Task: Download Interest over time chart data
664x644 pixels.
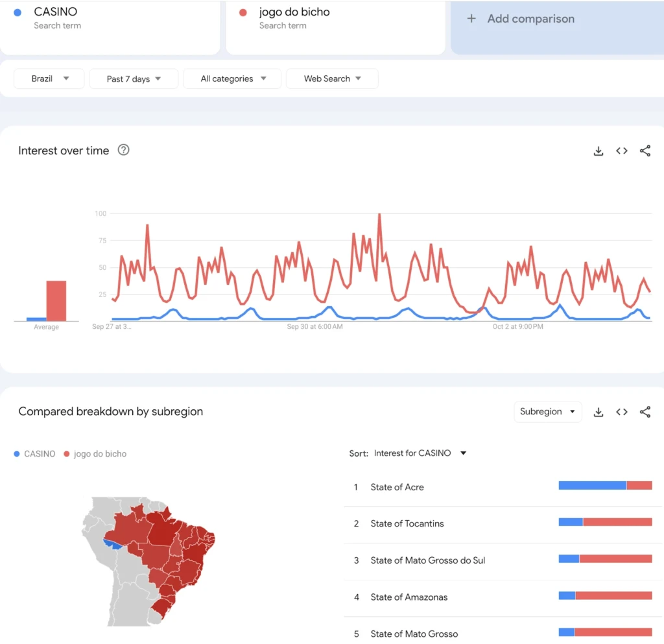Action: (x=599, y=150)
